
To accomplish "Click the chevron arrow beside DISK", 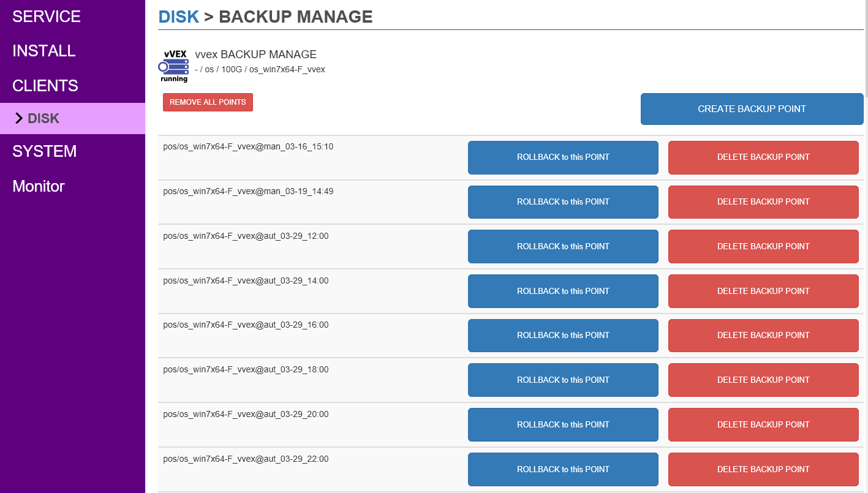I will (18, 118).
